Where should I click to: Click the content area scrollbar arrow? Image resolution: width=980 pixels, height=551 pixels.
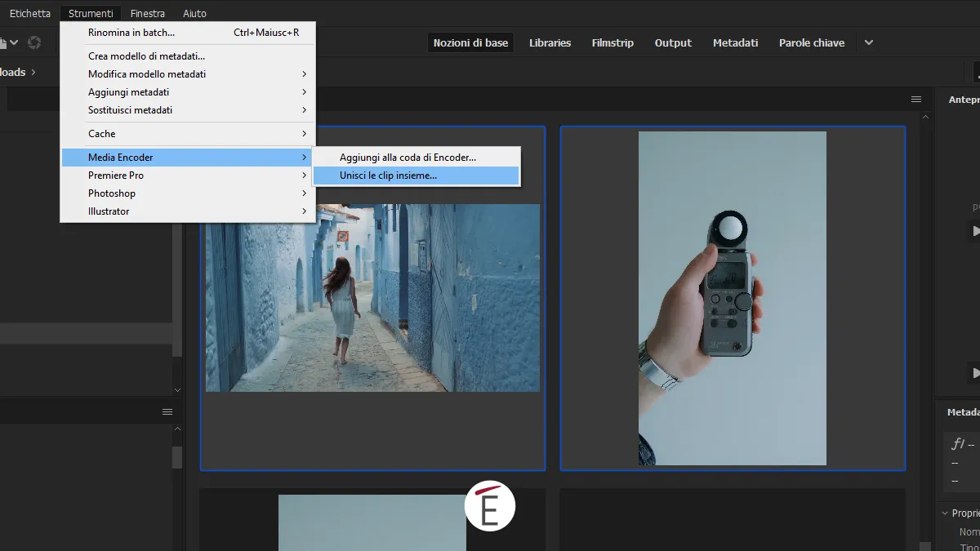(x=926, y=117)
